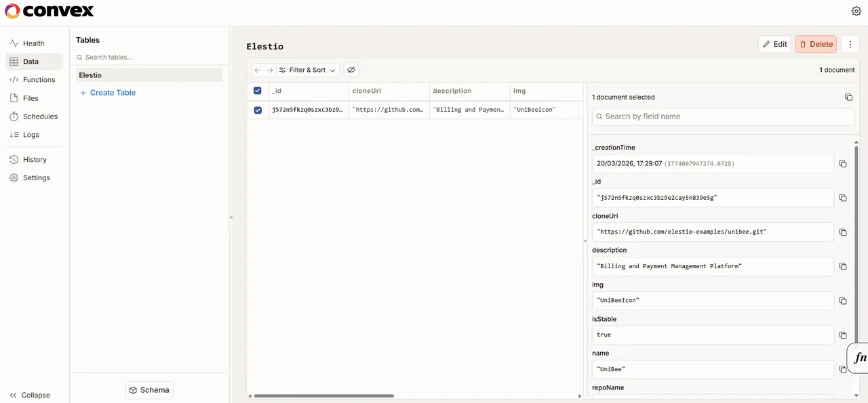Create a new table
The height and width of the screenshot is (403, 868).
108,93
